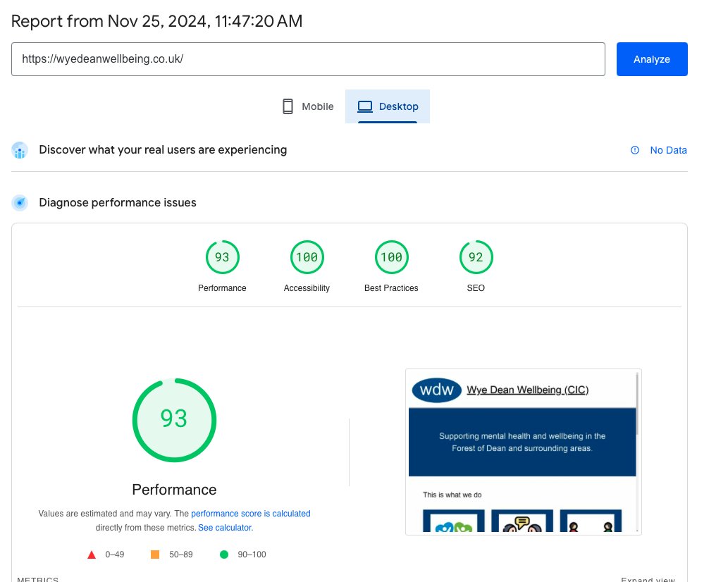Open the performance score is calculated link
This screenshot has width=728, height=582.
pyautogui.click(x=251, y=514)
